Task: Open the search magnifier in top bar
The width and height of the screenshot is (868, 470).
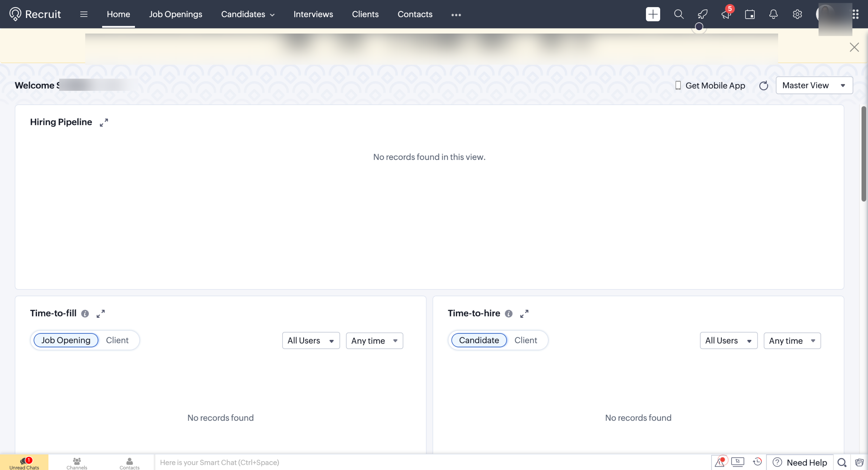Action: (x=678, y=14)
